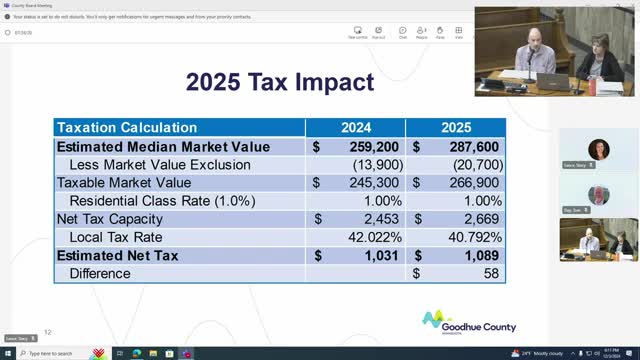
Task: Click the 1,031 net tax value
Action: click(381, 256)
